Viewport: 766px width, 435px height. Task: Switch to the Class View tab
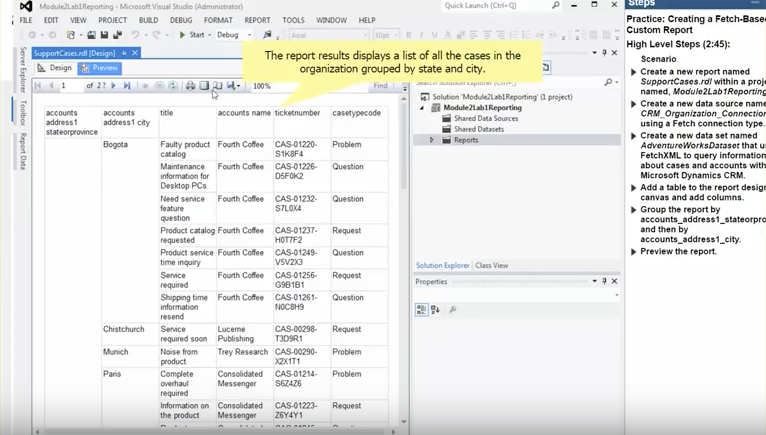click(x=491, y=265)
